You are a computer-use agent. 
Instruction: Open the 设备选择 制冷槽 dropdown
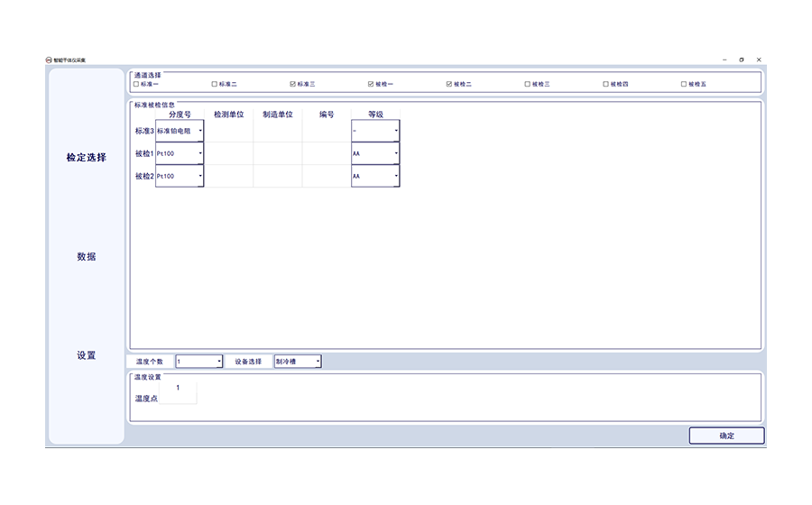(x=317, y=362)
